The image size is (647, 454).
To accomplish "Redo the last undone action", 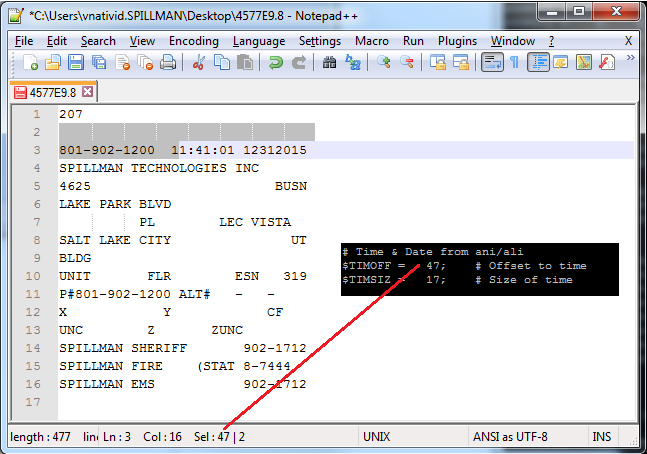I will point(299,63).
